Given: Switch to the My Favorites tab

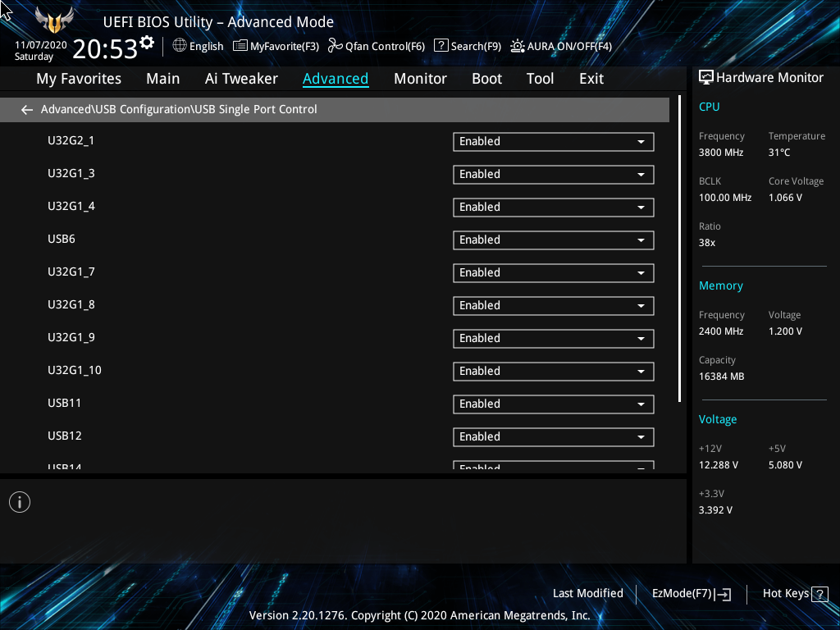Looking at the screenshot, I should click(x=79, y=79).
